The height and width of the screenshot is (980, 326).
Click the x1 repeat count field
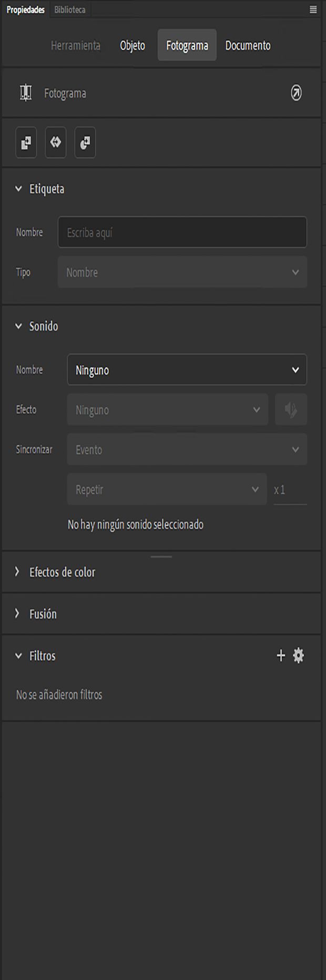point(290,489)
